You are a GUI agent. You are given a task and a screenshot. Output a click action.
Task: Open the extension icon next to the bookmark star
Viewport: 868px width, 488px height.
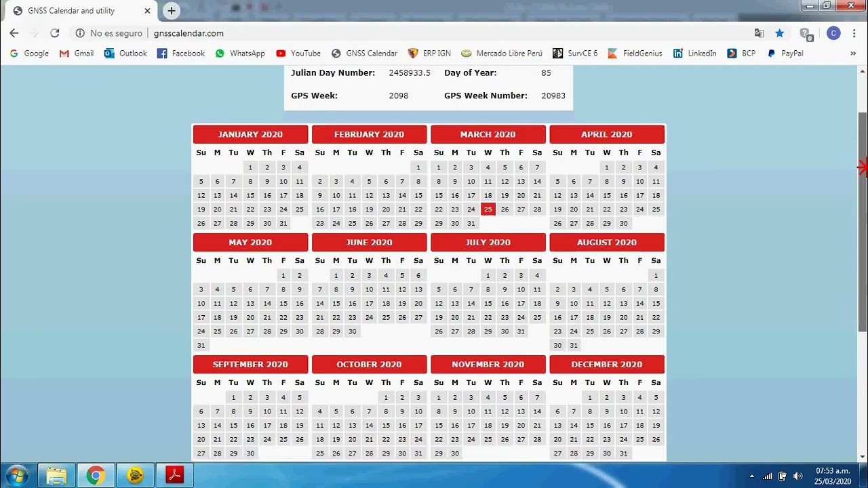click(806, 33)
